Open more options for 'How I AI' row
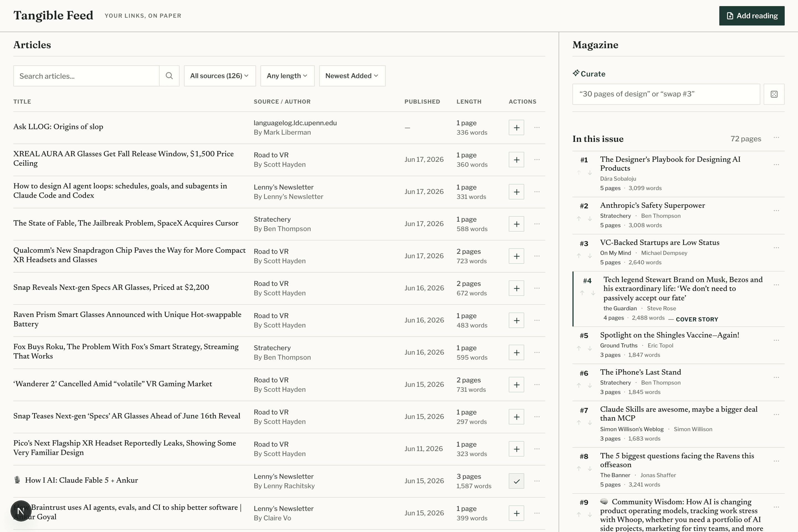The height and width of the screenshot is (532, 798). tap(537, 481)
